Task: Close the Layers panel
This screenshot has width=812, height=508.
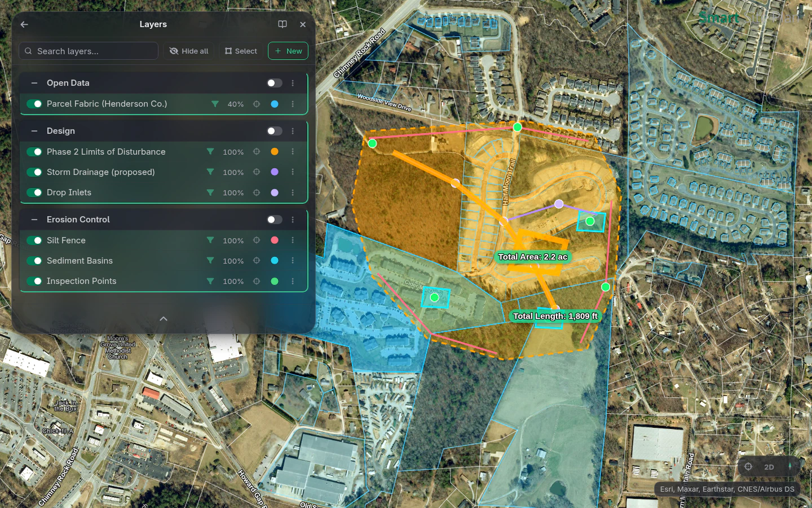Action: tap(303, 24)
